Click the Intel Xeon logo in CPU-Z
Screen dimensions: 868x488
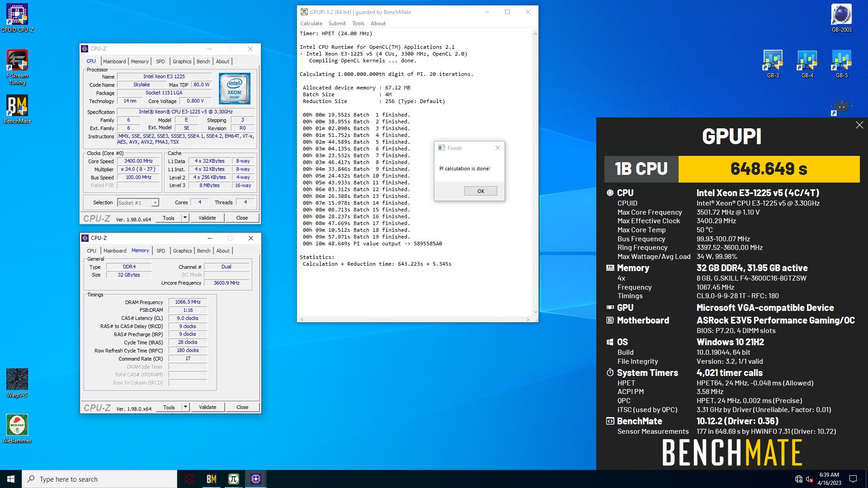click(234, 89)
